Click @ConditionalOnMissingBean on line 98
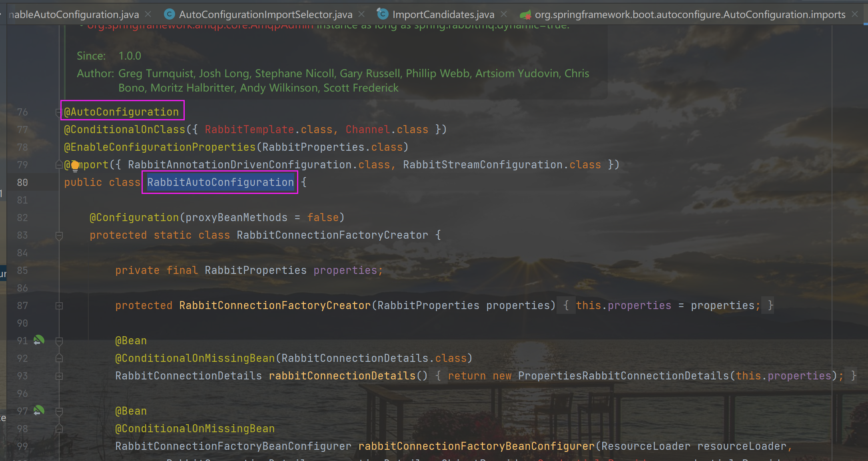Image resolution: width=868 pixels, height=461 pixels. pyautogui.click(x=195, y=429)
